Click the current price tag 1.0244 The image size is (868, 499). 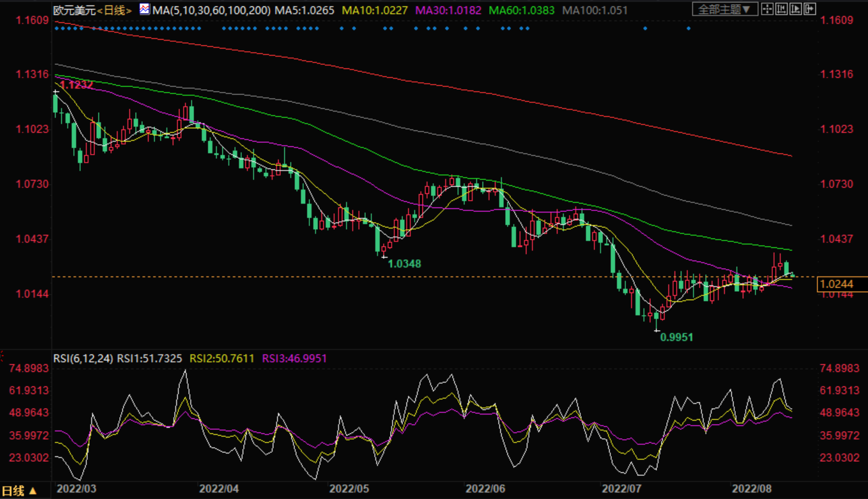pos(837,284)
